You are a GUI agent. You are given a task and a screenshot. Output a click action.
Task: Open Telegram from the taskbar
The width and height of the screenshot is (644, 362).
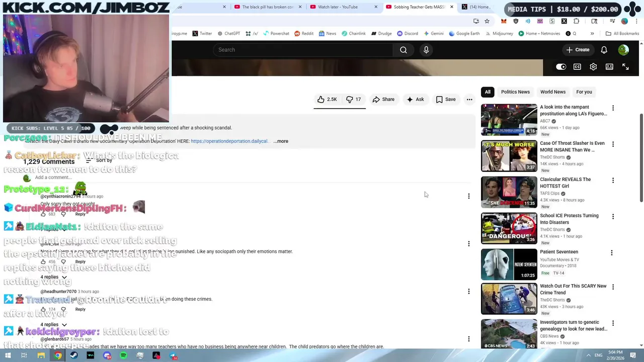point(173,355)
